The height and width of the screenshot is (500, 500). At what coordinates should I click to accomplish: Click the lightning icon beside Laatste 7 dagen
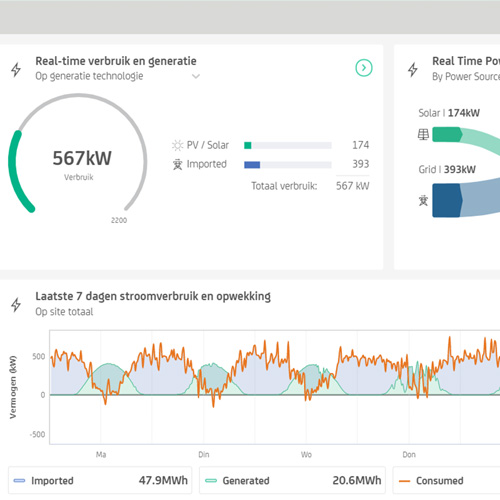click(x=16, y=305)
